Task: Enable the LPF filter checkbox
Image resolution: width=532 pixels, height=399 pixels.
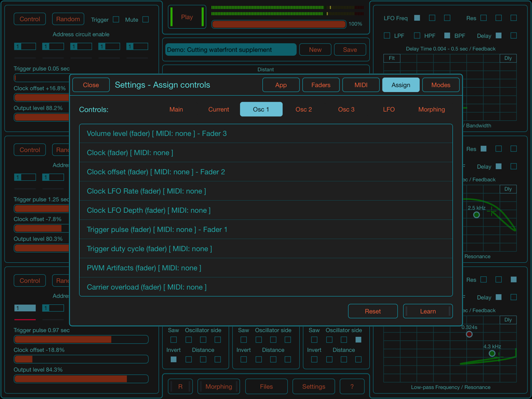Action: [x=387, y=36]
